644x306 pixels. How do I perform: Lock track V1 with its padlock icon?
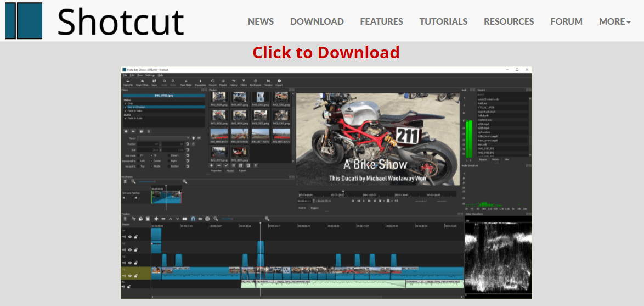tap(136, 276)
